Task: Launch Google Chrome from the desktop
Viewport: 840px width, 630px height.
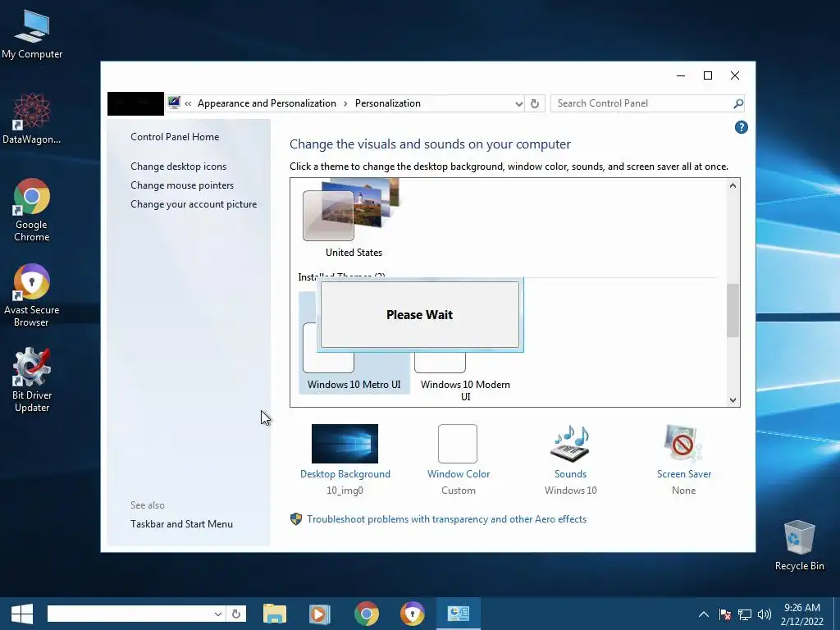Action: pyautogui.click(x=32, y=209)
